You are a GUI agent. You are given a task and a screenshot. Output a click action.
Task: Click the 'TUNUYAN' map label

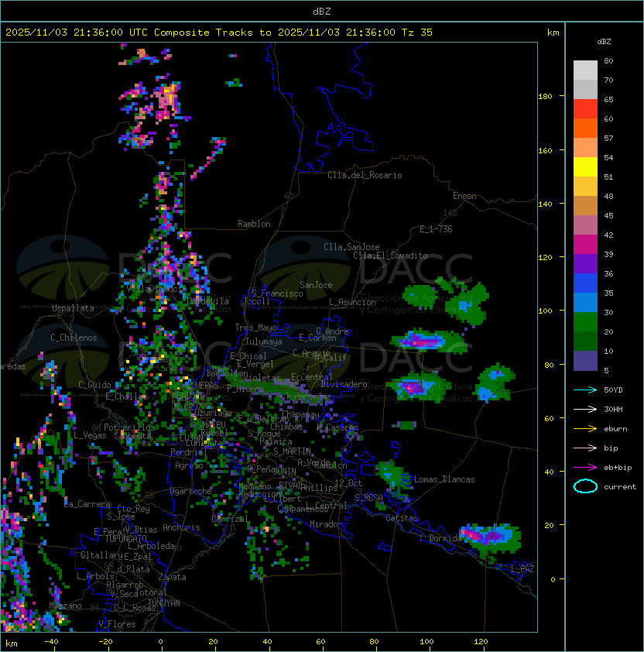(164, 603)
